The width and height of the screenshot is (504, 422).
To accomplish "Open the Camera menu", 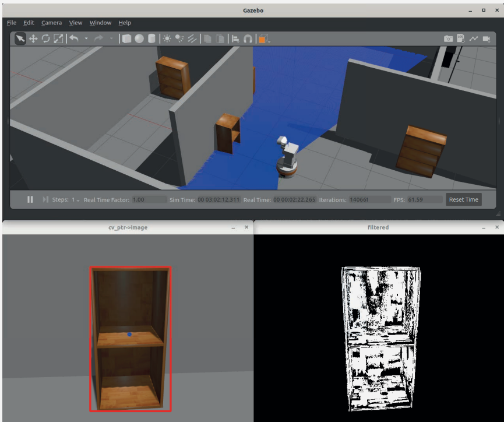I will coord(51,23).
